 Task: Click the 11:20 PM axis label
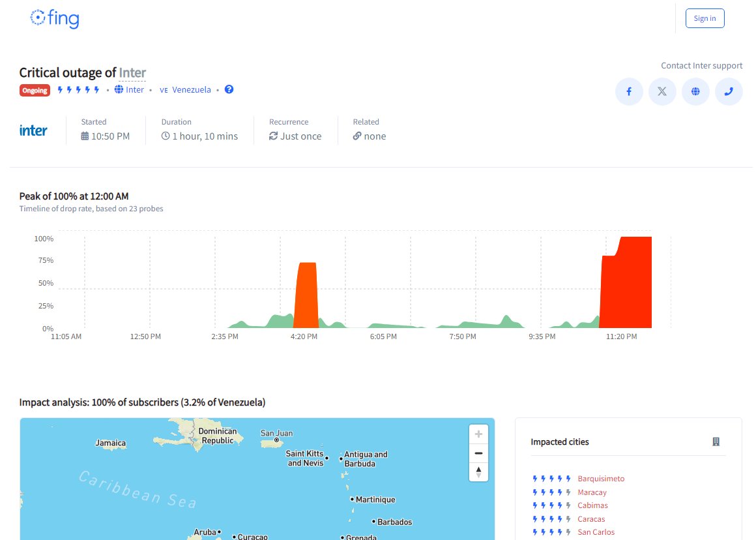coord(621,337)
